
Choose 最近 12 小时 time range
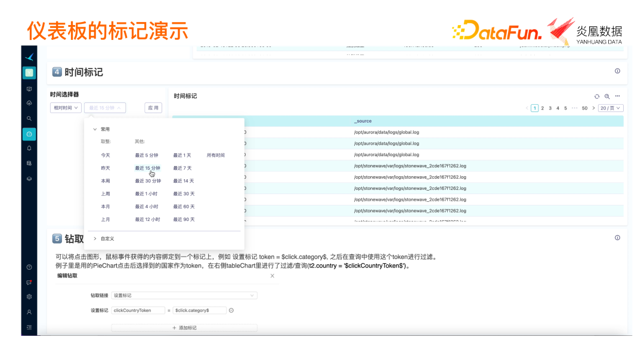[147, 220]
